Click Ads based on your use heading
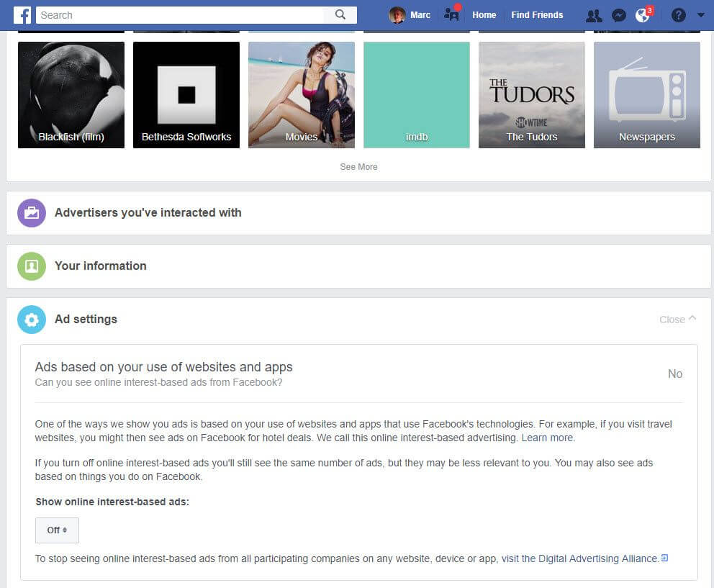This screenshot has height=588, width=714. (x=164, y=367)
